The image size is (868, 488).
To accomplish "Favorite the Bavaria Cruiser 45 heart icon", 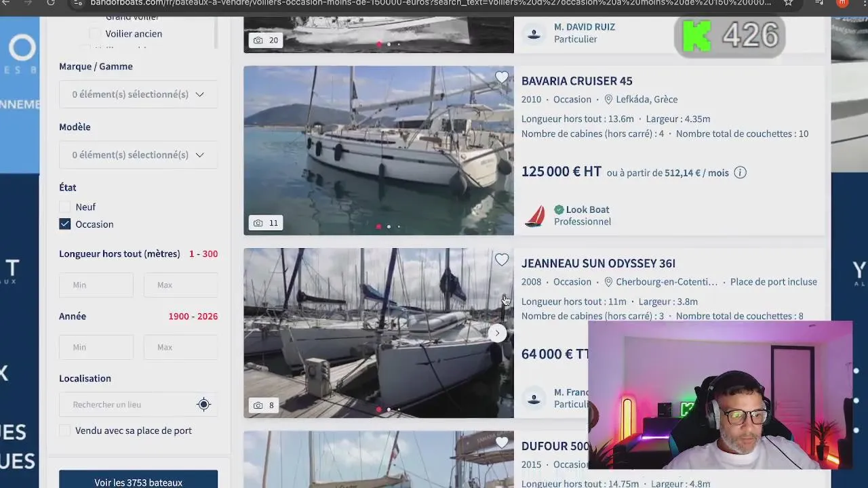I will pyautogui.click(x=501, y=78).
